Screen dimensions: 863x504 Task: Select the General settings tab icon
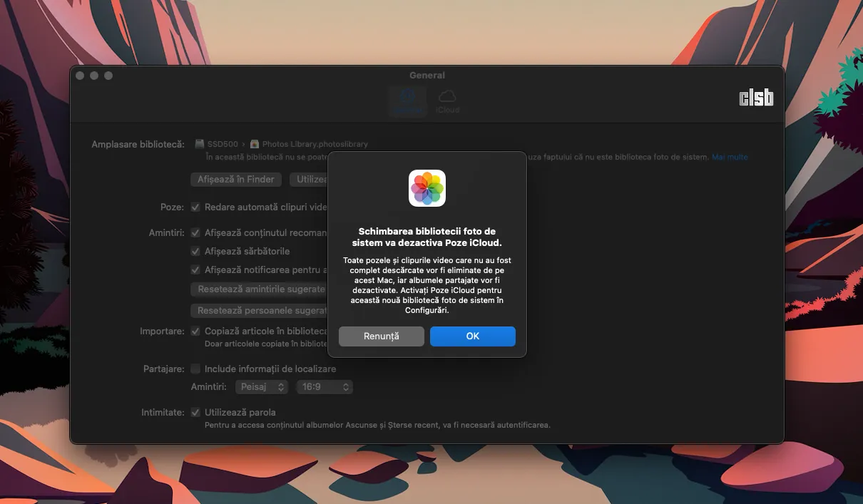coord(407,101)
